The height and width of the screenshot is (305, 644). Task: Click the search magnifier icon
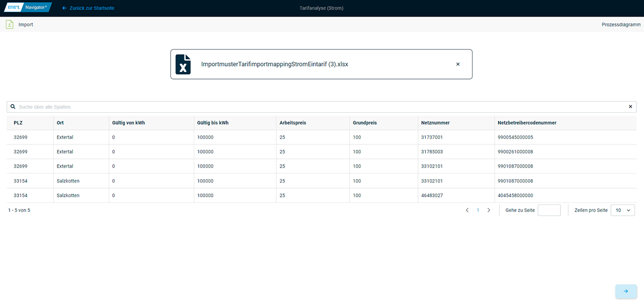coord(13,107)
